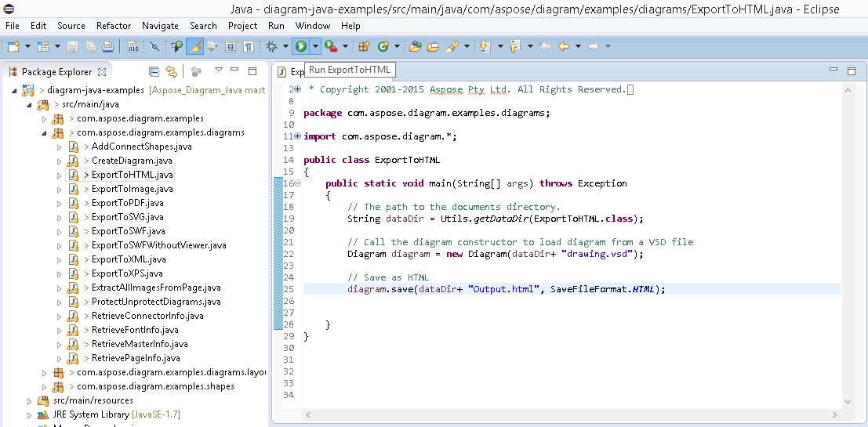Collapse com.aspose.diagram.examples.diagrams package
The image size is (868, 427).
44,132
